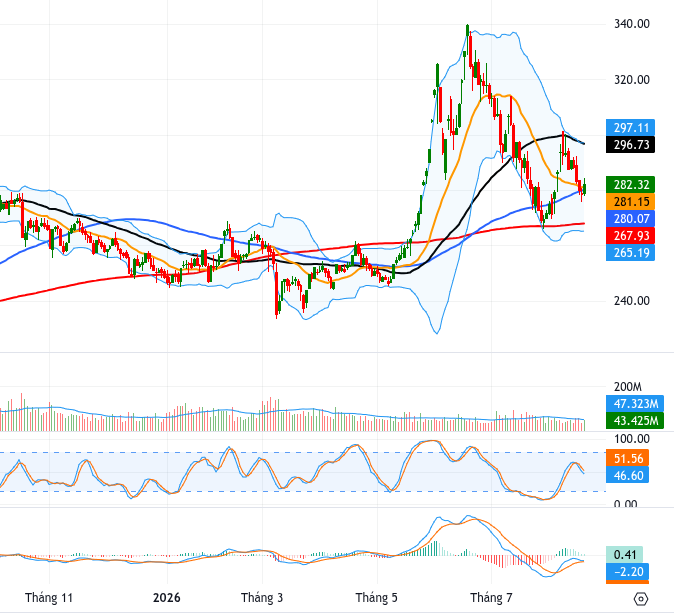Click the 297.11 upper band price label
This screenshot has width=674, height=613.
[631, 128]
